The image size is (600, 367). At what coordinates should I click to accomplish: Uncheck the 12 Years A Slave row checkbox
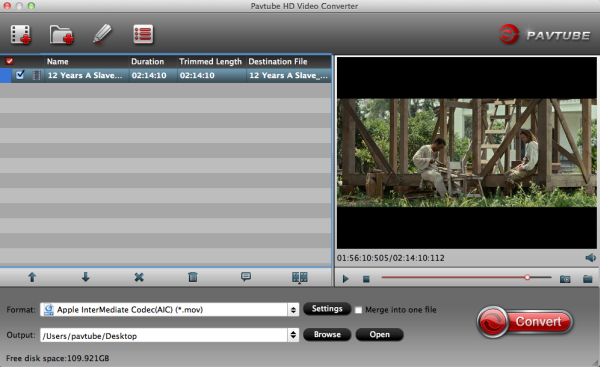coord(20,75)
